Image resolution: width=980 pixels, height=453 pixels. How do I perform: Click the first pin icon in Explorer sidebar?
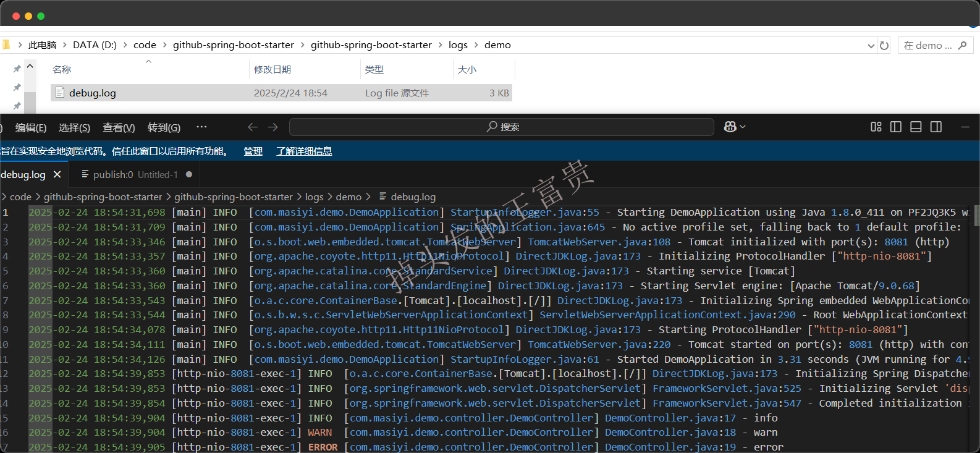click(17, 69)
